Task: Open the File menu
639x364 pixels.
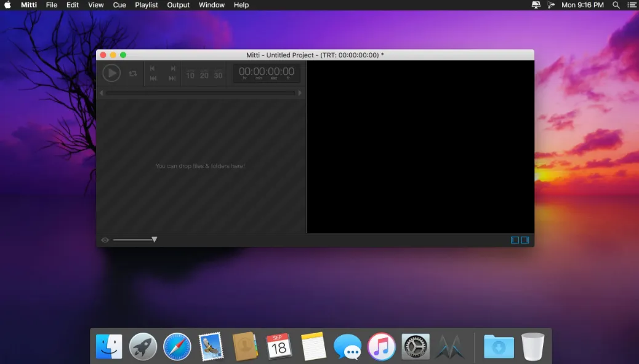Action: 51,5
